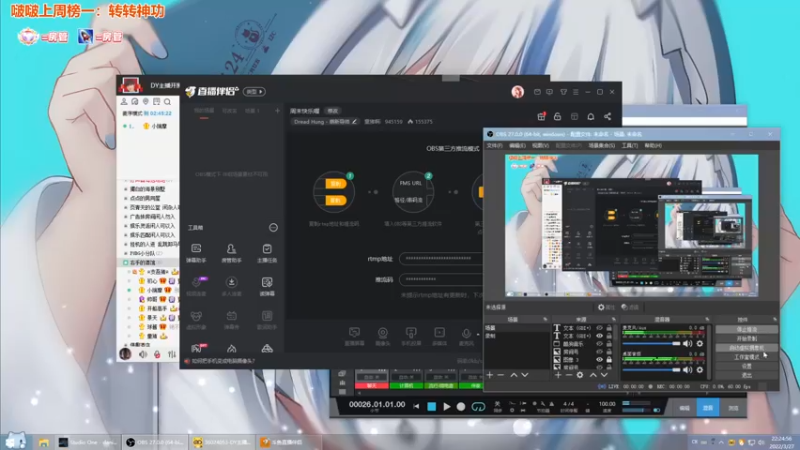The height and width of the screenshot is (450, 800).
Task: Switch to 混音 tab in Studio One
Action: pos(708,408)
